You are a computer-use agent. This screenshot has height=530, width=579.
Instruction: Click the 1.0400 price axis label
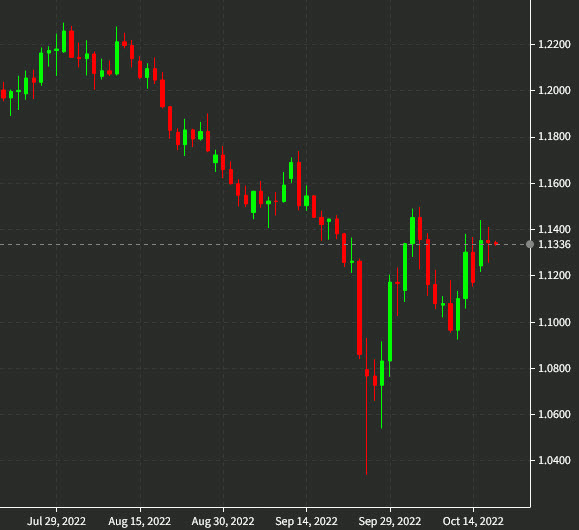click(554, 461)
